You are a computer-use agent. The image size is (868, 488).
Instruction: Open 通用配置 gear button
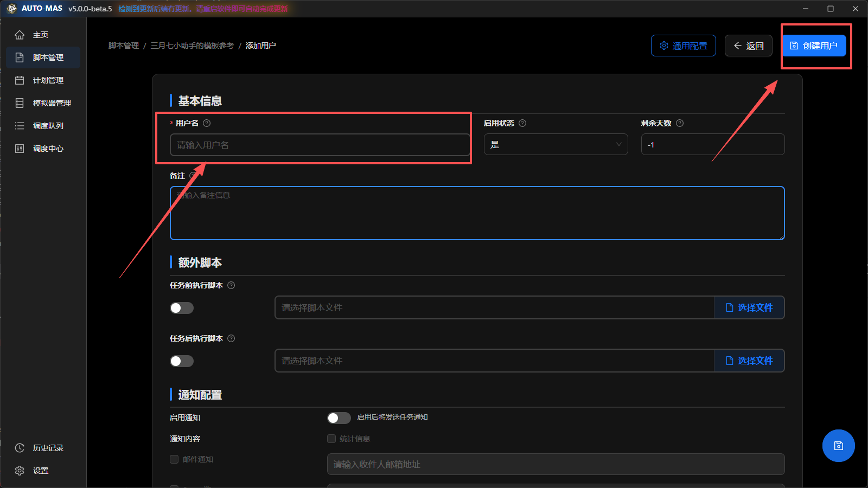[x=683, y=46]
